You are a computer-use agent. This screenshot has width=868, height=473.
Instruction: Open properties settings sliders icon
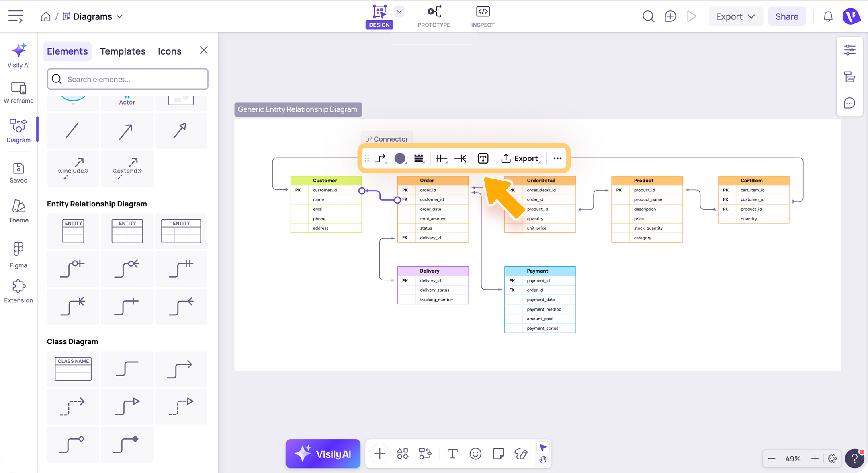[850, 50]
